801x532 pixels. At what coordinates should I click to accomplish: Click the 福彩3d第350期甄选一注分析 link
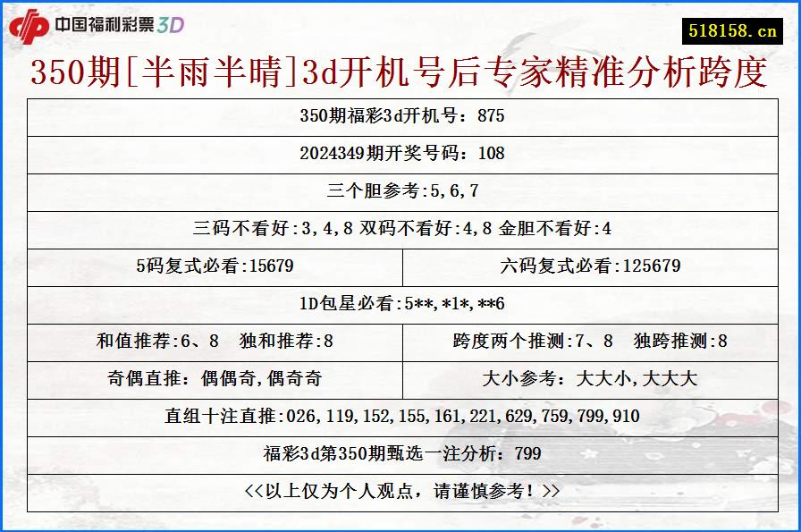pyautogui.click(x=400, y=454)
